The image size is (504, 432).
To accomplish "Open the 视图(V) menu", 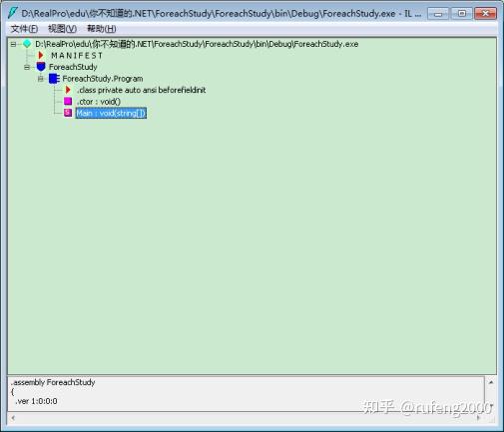I will 63,29.
